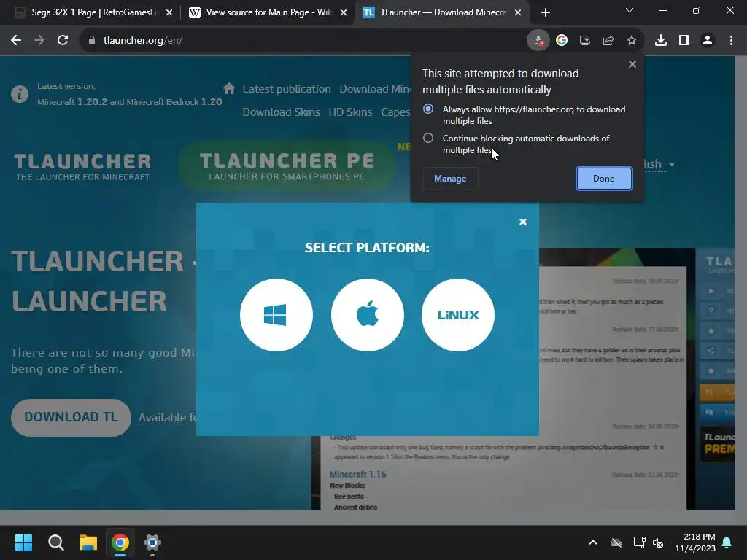Open Chrome profile avatar icon
This screenshot has width=747, height=560.
point(708,41)
